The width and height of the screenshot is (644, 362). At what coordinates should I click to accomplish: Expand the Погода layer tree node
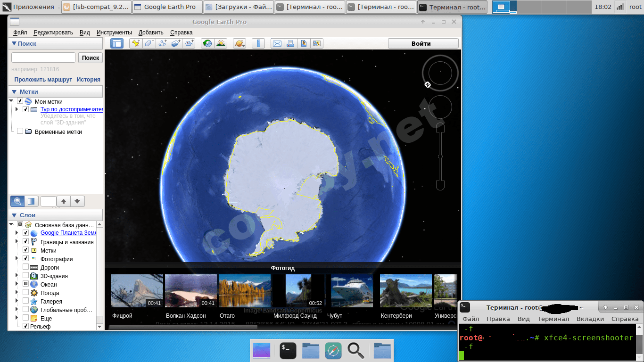click(17, 293)
